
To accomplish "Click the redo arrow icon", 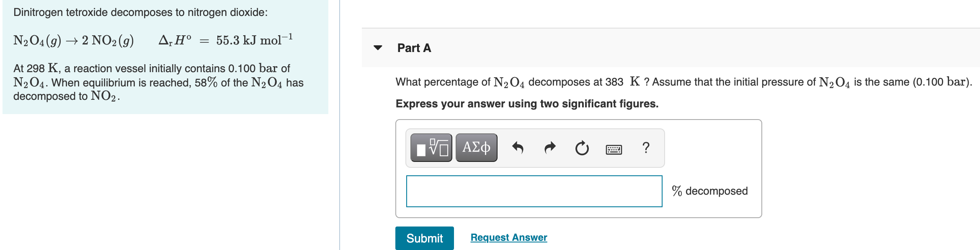I will [x=549, y=148].
